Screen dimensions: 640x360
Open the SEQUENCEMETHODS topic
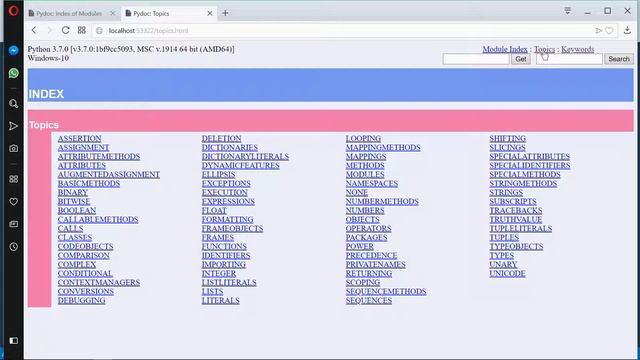point(386,291)
